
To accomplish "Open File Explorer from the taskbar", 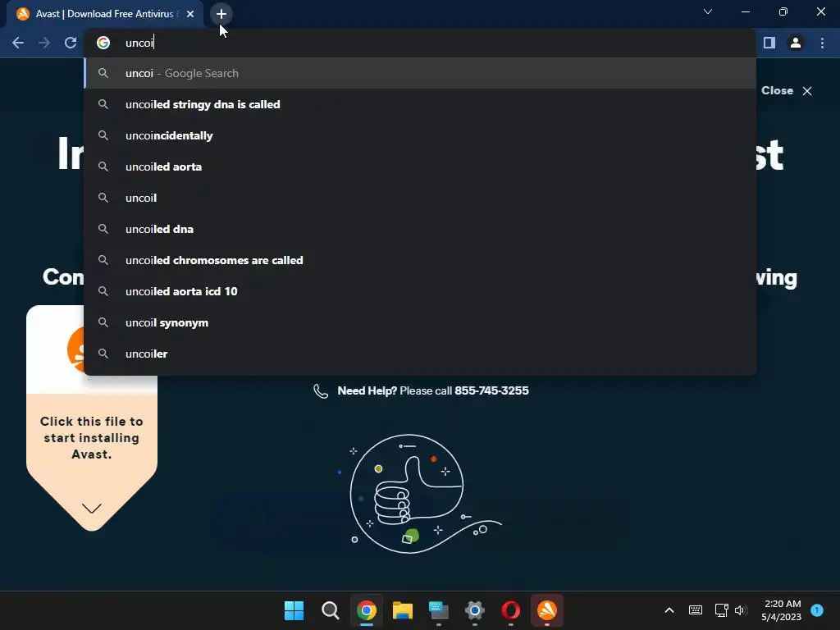I will pos(402,610).
